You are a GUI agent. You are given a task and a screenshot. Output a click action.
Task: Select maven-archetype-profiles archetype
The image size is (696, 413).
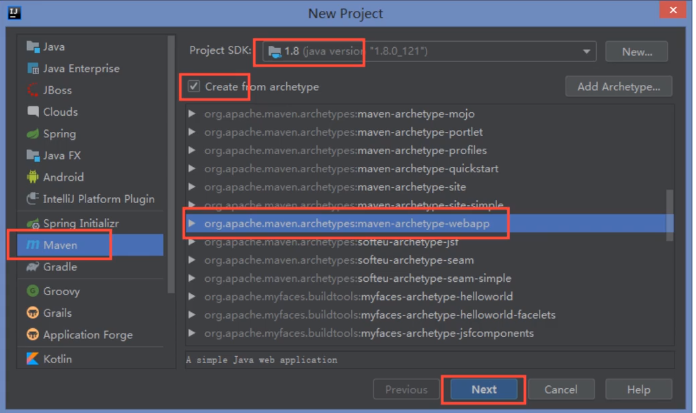pos(430,150)
